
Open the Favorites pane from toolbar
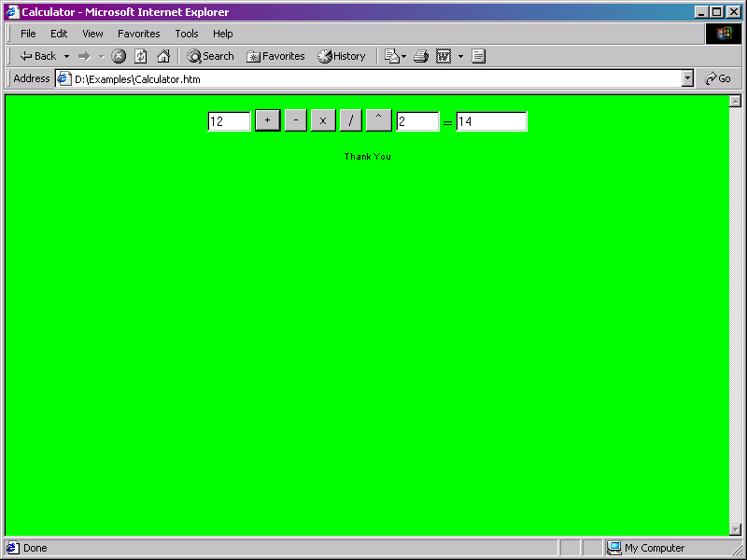(275, 56)
